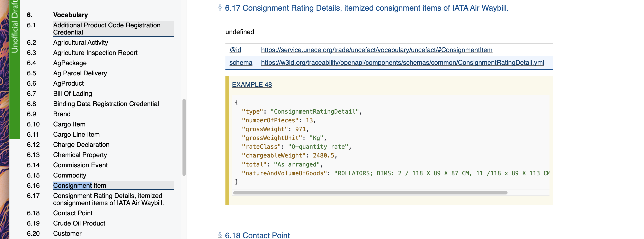Select Cargo Item from the sidebar
This screenshot has height=239, width=644.
(x=69, y=124)
